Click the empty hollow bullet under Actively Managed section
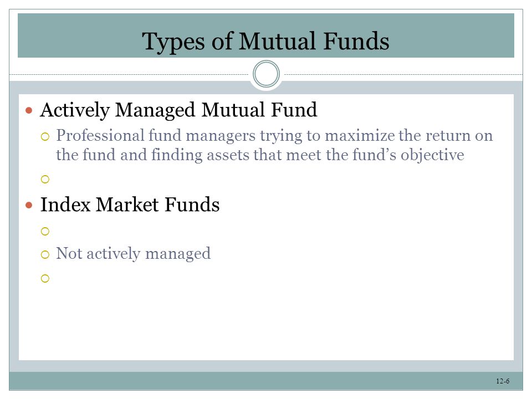 pos(45,179)
